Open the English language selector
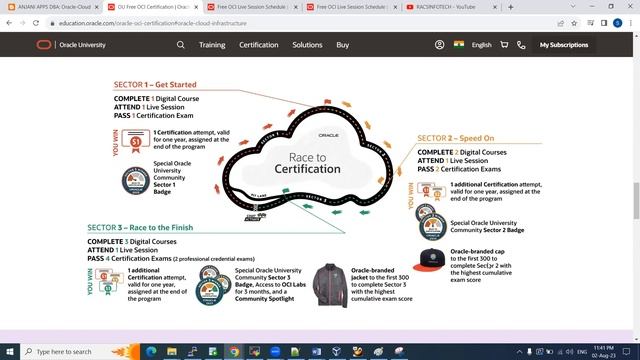This screenshot has width=640, height=360. pyautogui.click(x=482, y=45)
